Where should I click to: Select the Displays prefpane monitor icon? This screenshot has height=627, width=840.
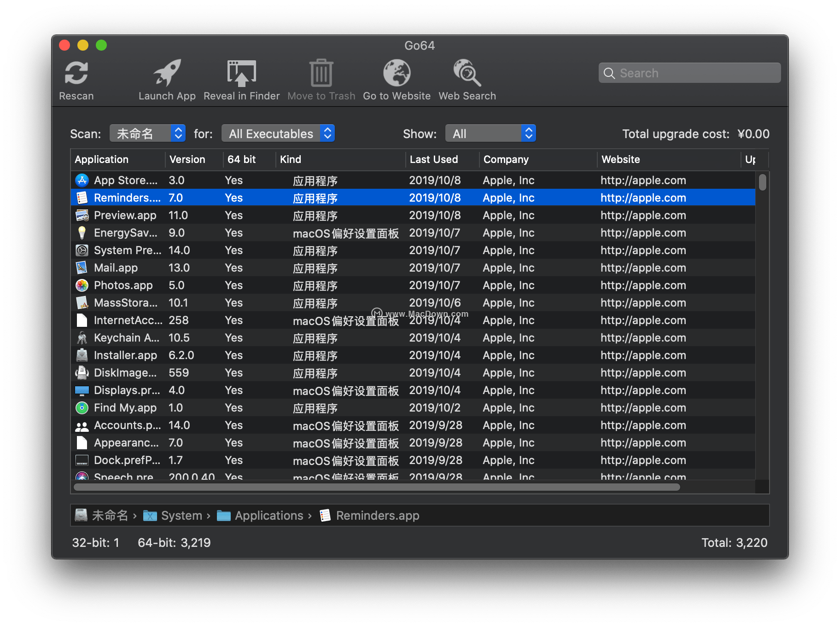click(82, 390)
